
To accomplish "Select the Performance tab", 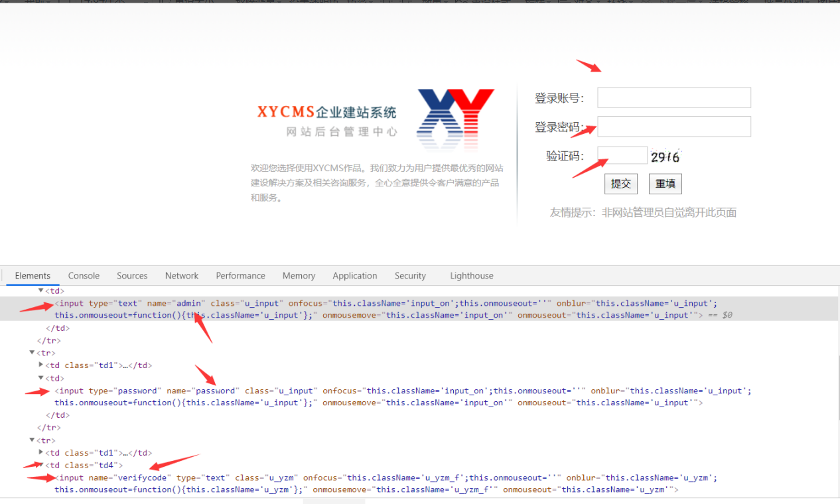I will click(240, 276).
